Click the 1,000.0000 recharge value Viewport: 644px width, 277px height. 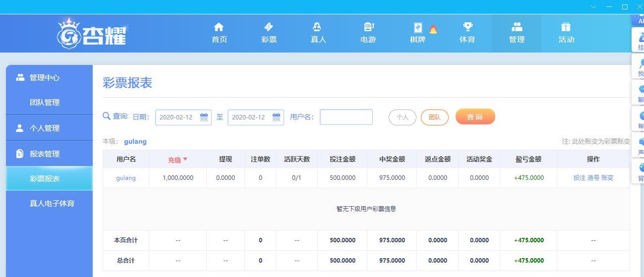coord(178,177)
